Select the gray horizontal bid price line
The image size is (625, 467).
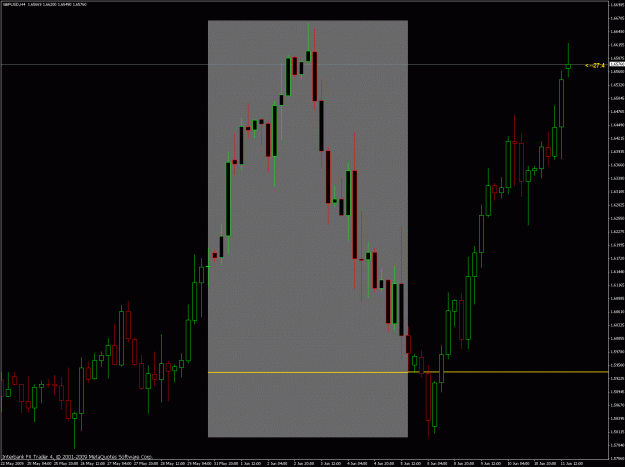click(x=305, y=64)
